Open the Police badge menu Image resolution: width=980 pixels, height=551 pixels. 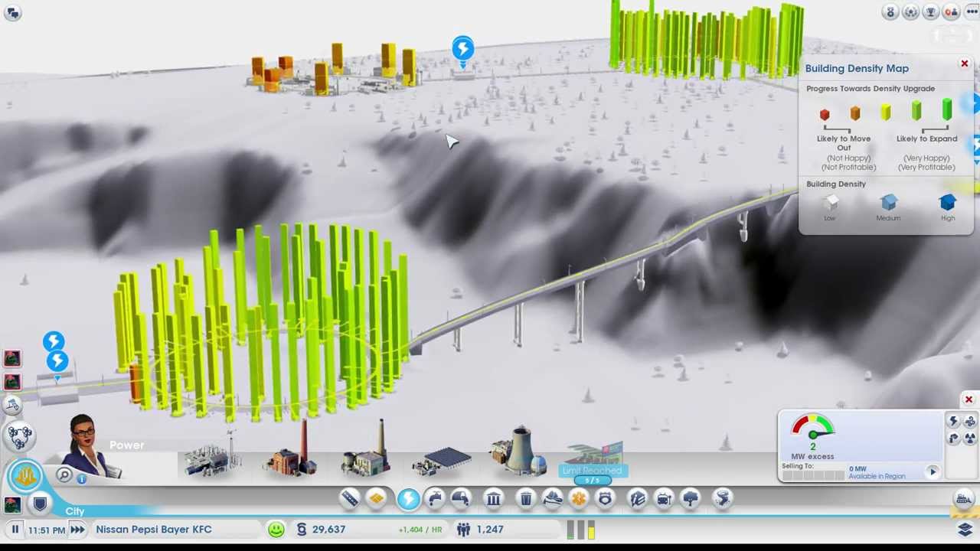click(605, 499)
